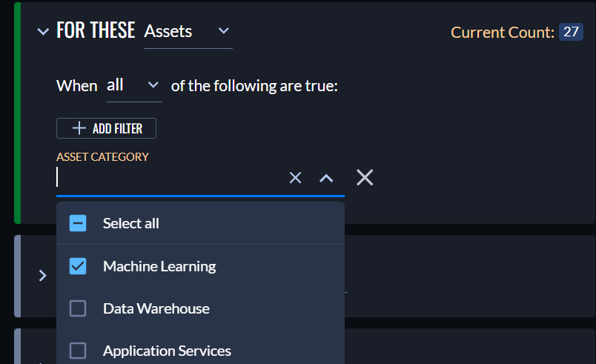
Task: Toggle the Select all checkbox
Action: [78, 223]
